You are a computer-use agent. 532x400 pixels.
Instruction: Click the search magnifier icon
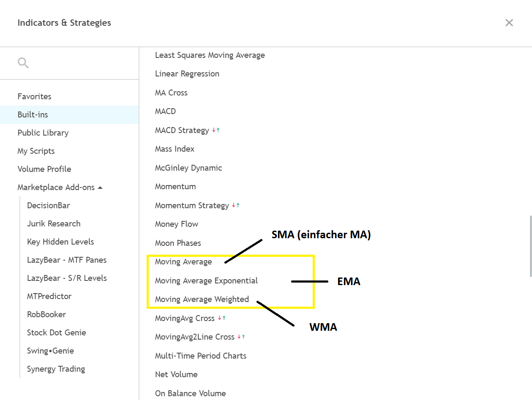tap(23, 63)
